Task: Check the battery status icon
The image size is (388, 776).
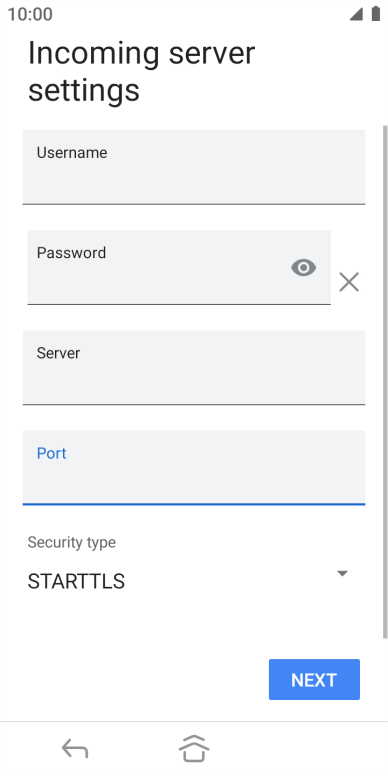Action: pos(376,14)
